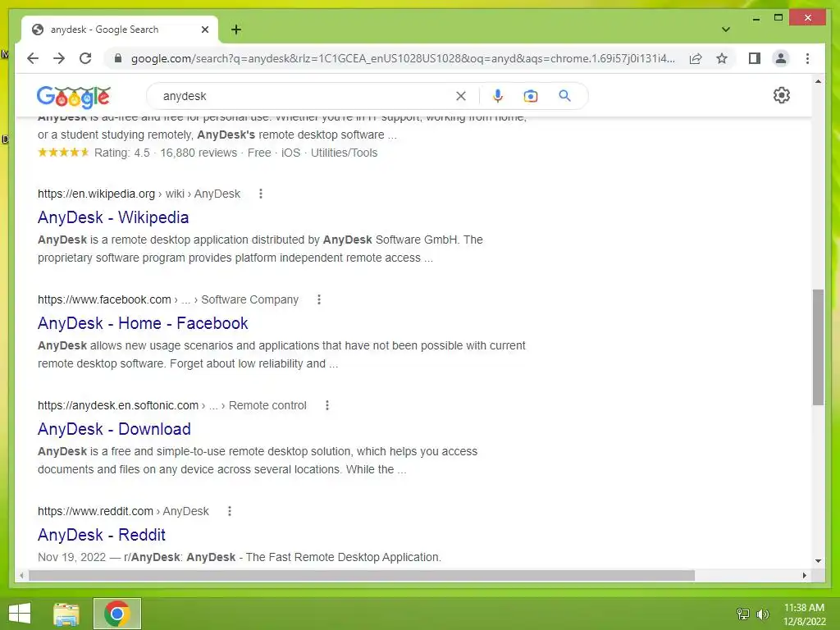Click the vertical scrollbar thumb
The width and height of the screenshot is (840, 630).
coord(818,347)
